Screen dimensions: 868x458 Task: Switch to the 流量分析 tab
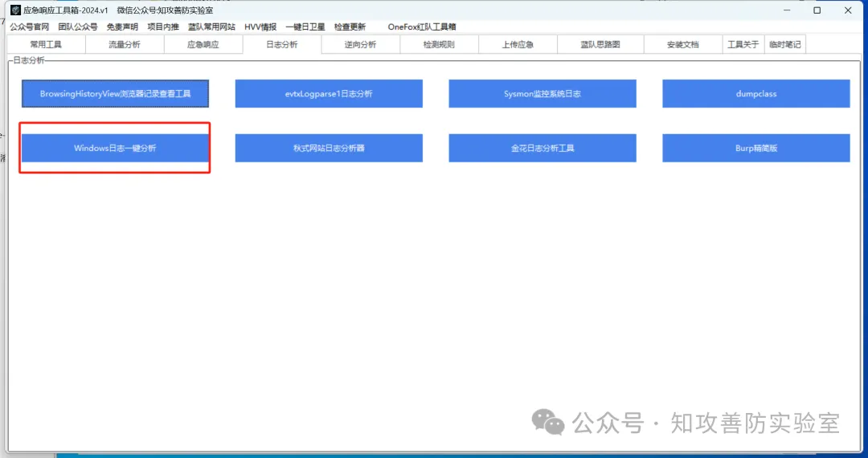click(x=125, y=44)
